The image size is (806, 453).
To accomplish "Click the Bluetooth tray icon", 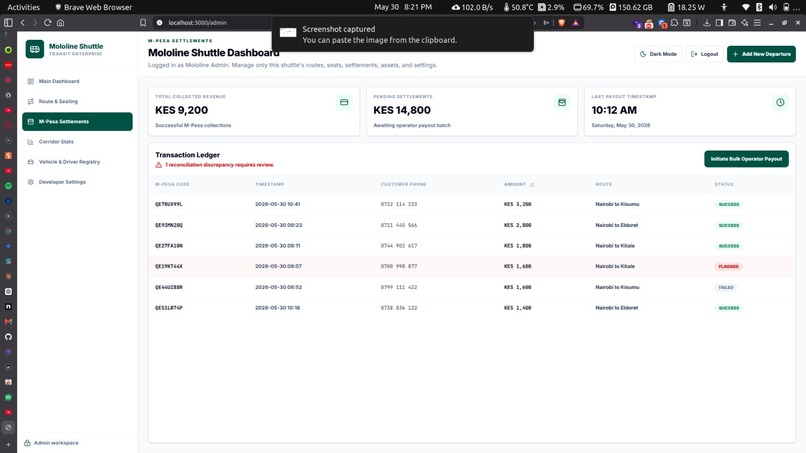I will tap(759, 7).
